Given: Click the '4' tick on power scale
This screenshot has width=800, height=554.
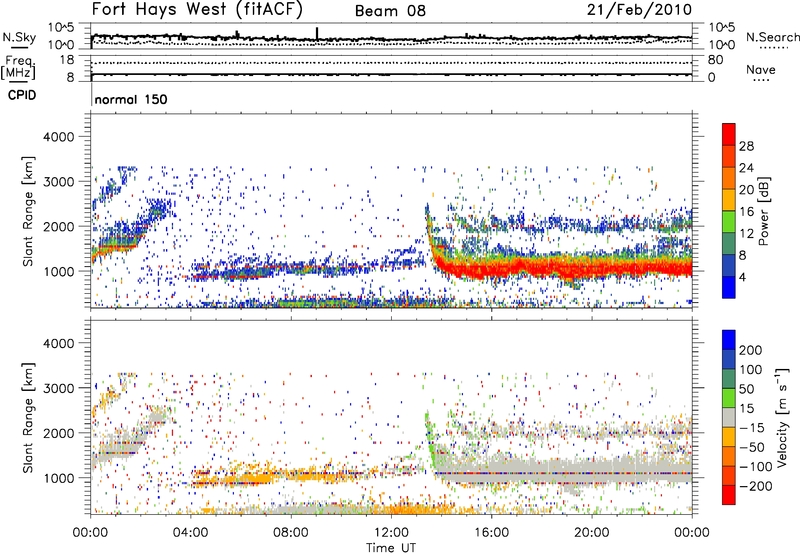Looking at the screenshot, I should [742, 278].
